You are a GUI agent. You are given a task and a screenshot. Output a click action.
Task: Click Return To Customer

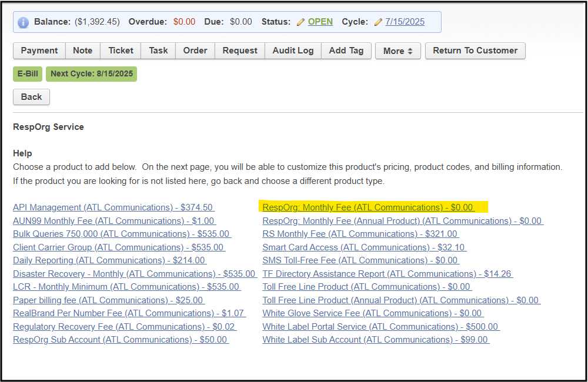pyautogui.click(x=475, y=51)
